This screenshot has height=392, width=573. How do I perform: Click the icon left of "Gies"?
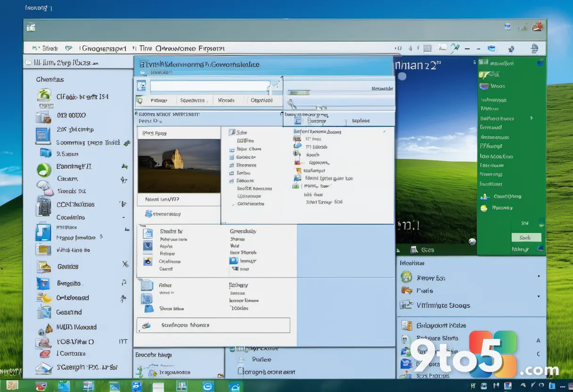point(414,250)
